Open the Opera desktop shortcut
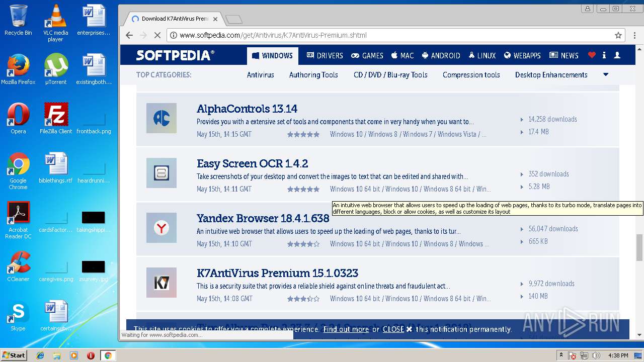Image resolution: width=644 pixels, height=362 pixels. click(18, 119)
